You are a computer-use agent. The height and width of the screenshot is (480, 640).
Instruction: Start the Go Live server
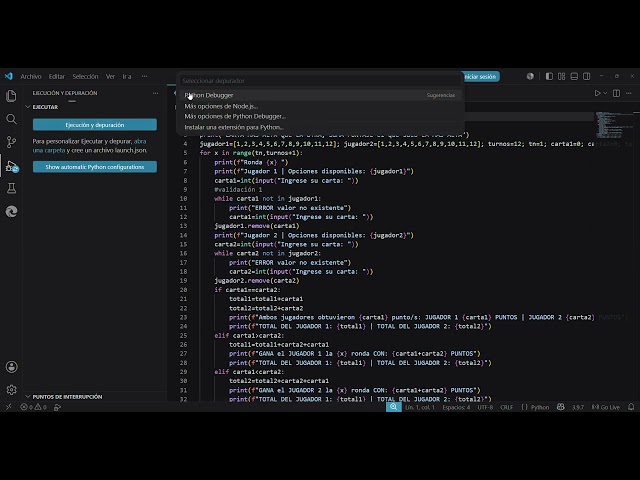click(x=606, y=407)
